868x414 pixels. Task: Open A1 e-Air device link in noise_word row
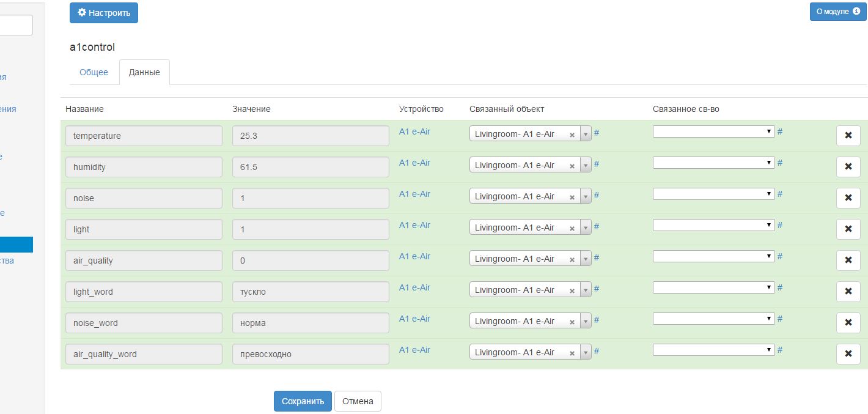click(x=414, y=319)
